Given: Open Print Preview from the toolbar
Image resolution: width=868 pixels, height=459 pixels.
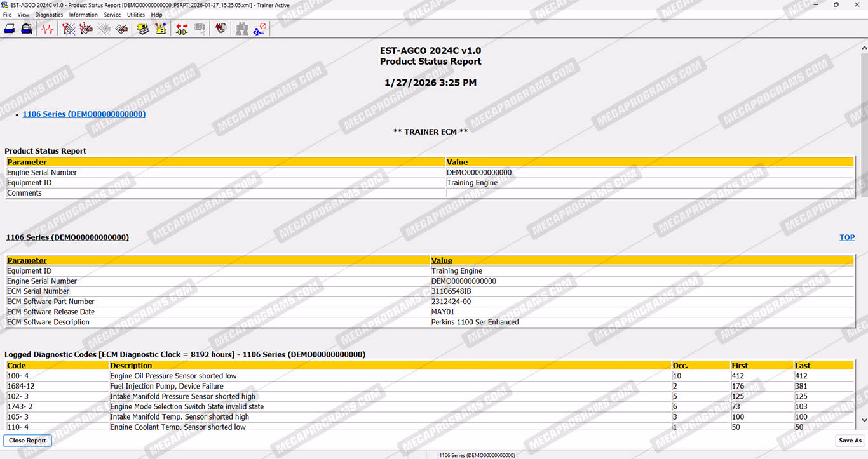Looking at the screenshot, I should coord(27,29).
